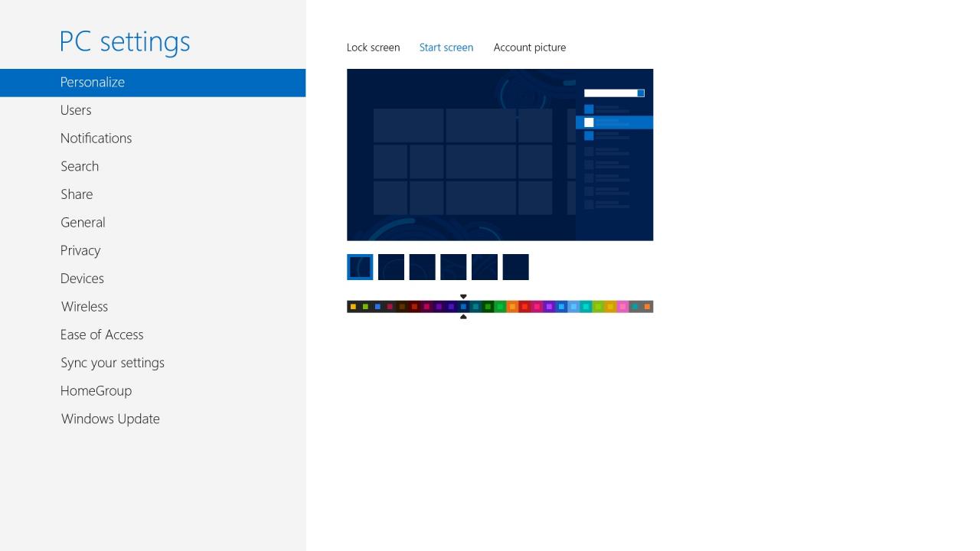Pick the bright green color swatch
The image size is (980, 551).
500,307
